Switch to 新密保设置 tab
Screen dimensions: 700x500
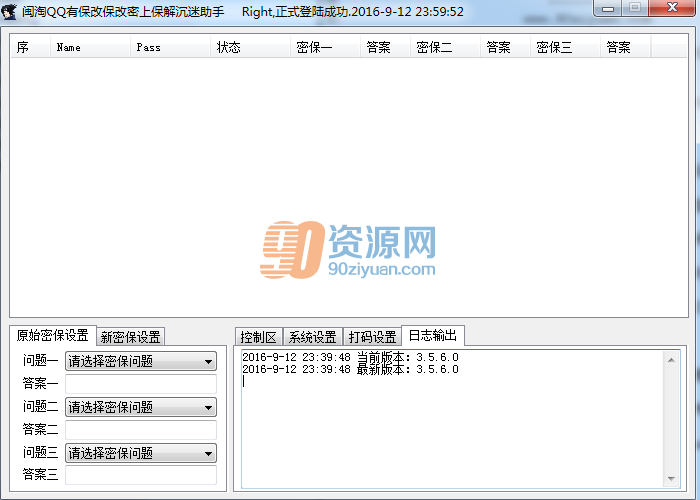tap(130, 337)
